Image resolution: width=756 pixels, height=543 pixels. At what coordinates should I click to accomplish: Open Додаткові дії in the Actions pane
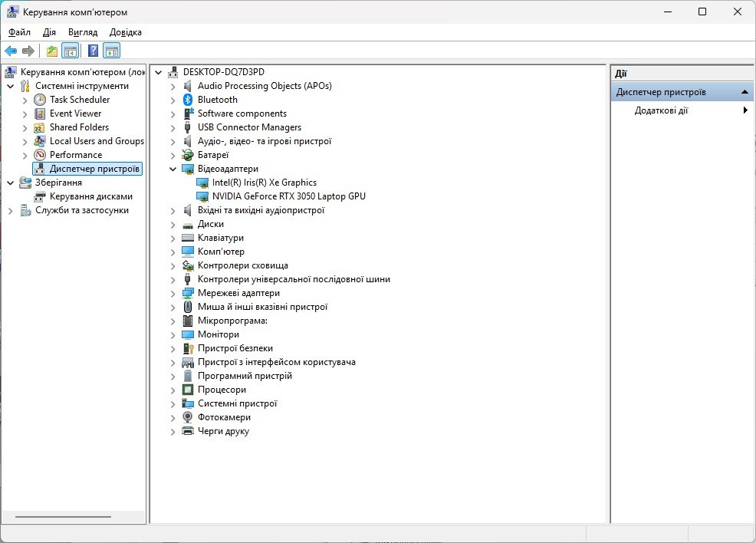(661, 110)
